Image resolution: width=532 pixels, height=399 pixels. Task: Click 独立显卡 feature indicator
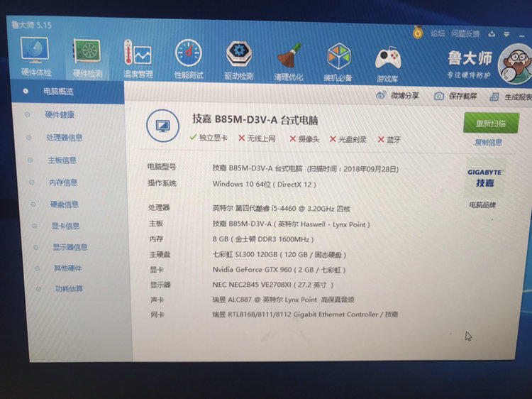[x=209, y=138]
